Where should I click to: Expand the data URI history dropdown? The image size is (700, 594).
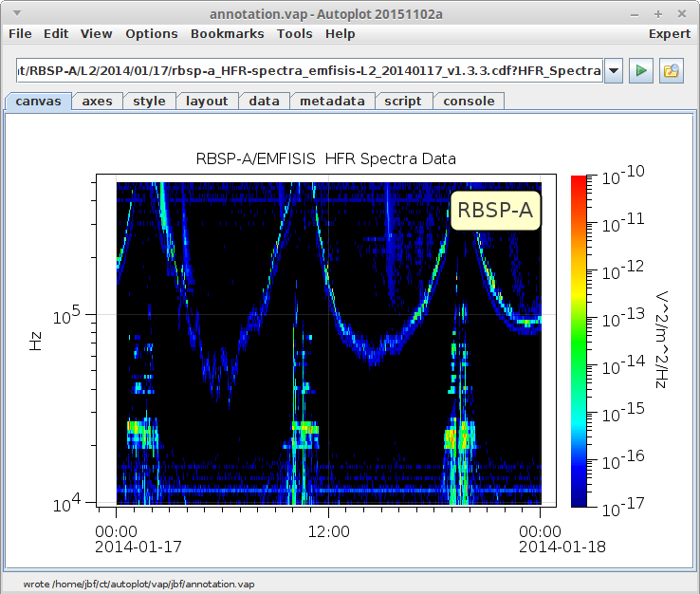[x=613, y=71]
